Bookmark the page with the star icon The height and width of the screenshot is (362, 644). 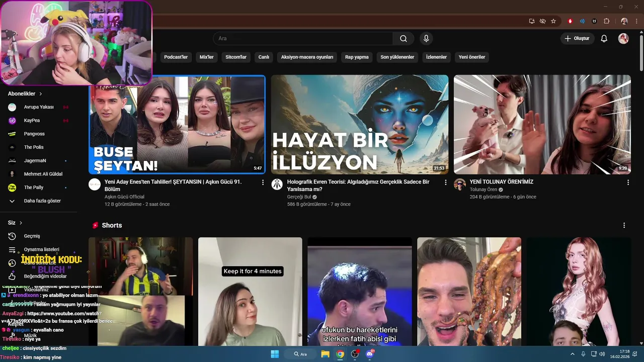(553, 21)
